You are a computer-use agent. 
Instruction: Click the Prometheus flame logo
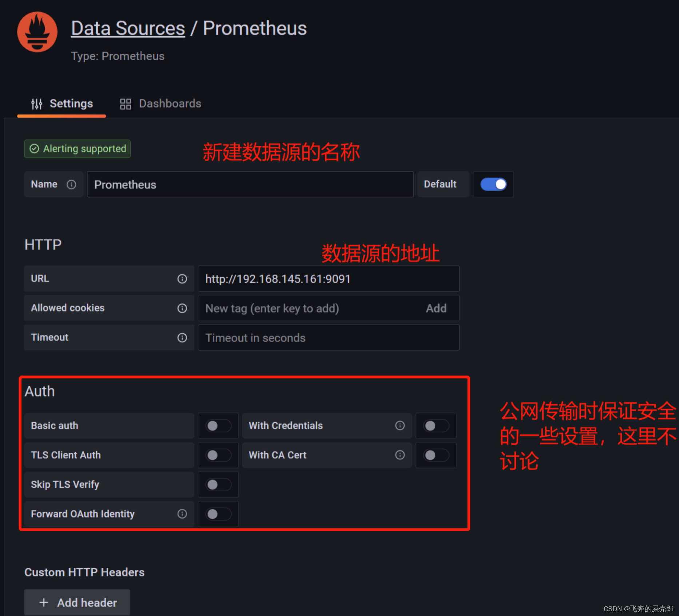point(37,32)
